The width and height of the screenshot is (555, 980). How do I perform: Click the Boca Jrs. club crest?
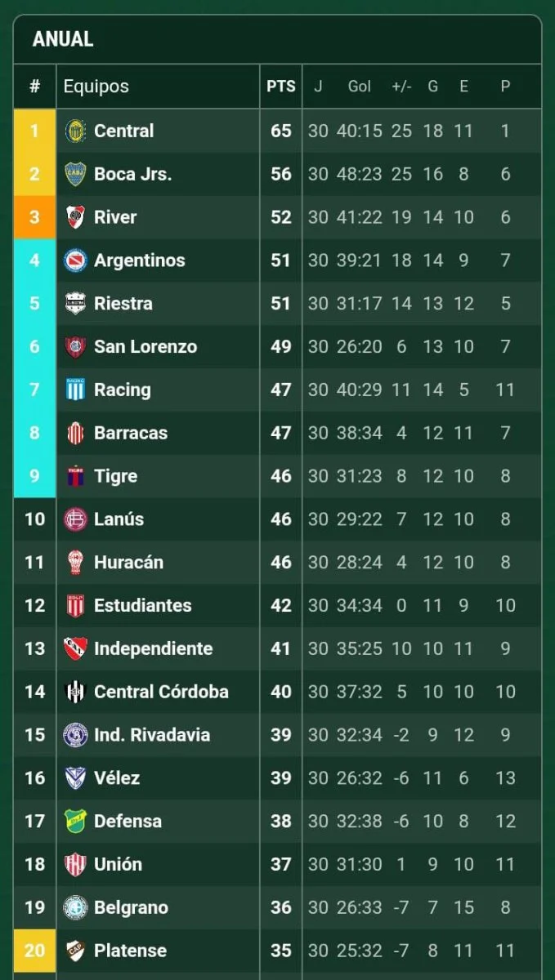coord(75,174)
